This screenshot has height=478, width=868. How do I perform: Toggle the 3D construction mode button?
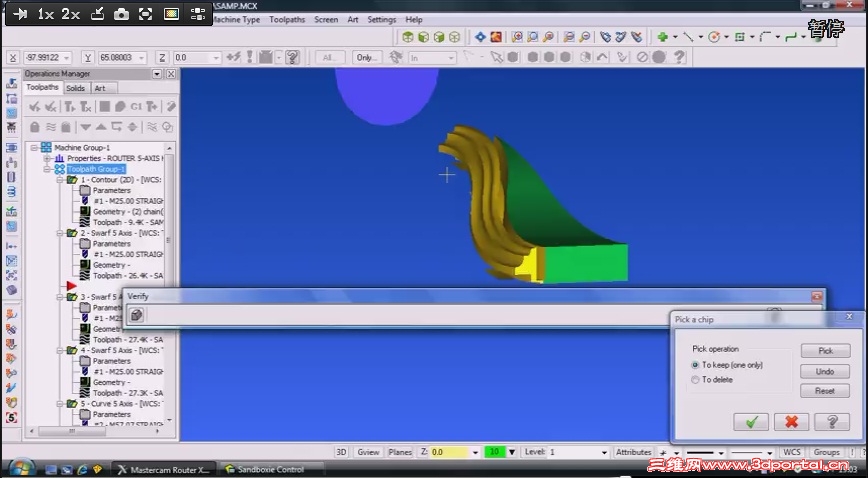[342, 452]
